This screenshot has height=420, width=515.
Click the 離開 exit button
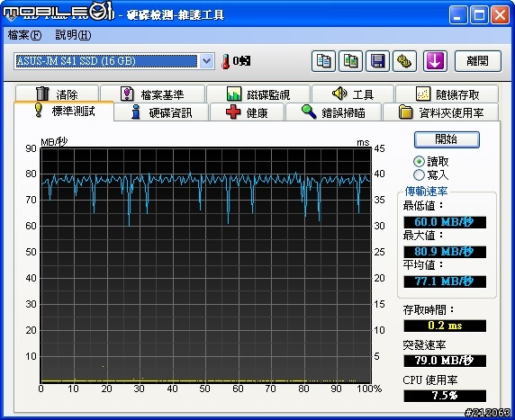478,61
